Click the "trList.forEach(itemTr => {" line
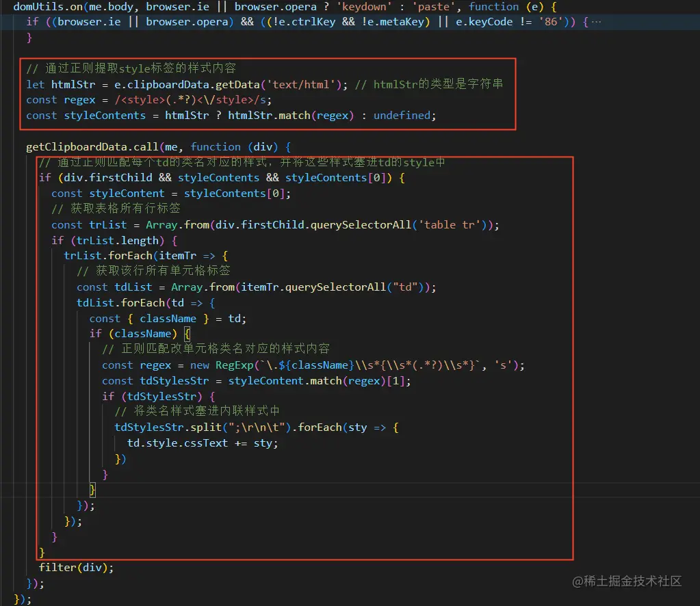 point(146,256)
